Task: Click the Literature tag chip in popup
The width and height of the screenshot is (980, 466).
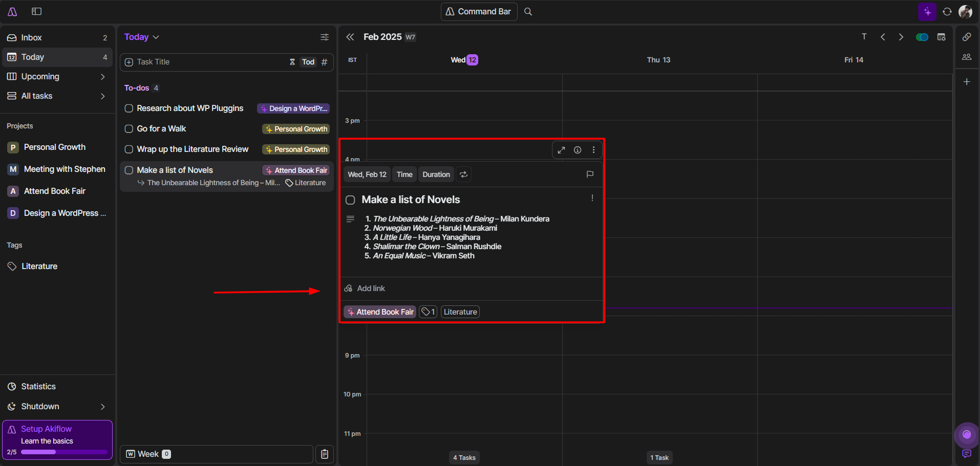Action: (x=460, y=312)
